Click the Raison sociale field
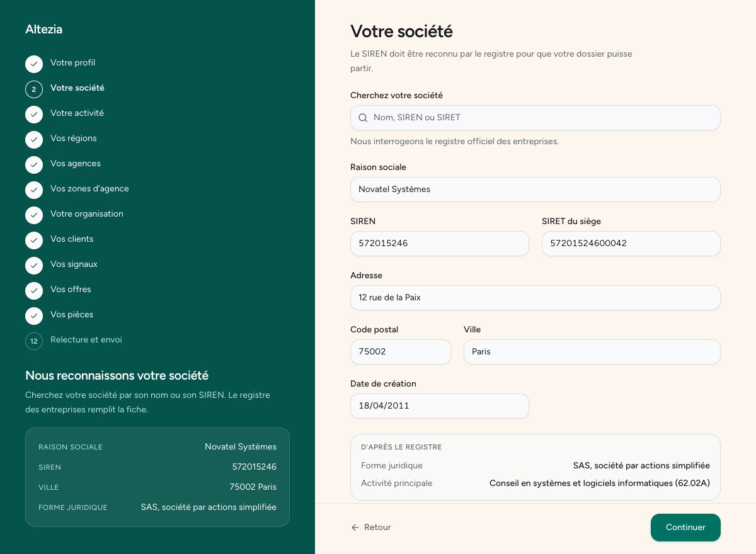This screenshot has width=756, height=554. click(x=535, y=189)
